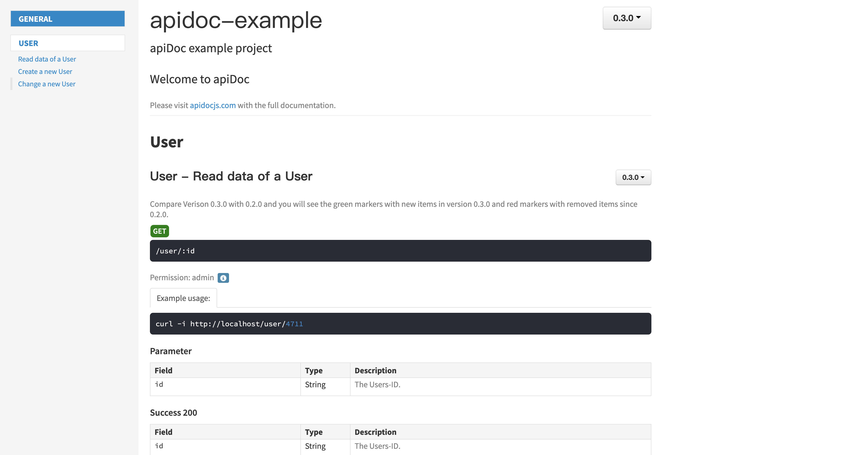Click the apidoc-example page title
868x455 pixels.
coord(236,20)
